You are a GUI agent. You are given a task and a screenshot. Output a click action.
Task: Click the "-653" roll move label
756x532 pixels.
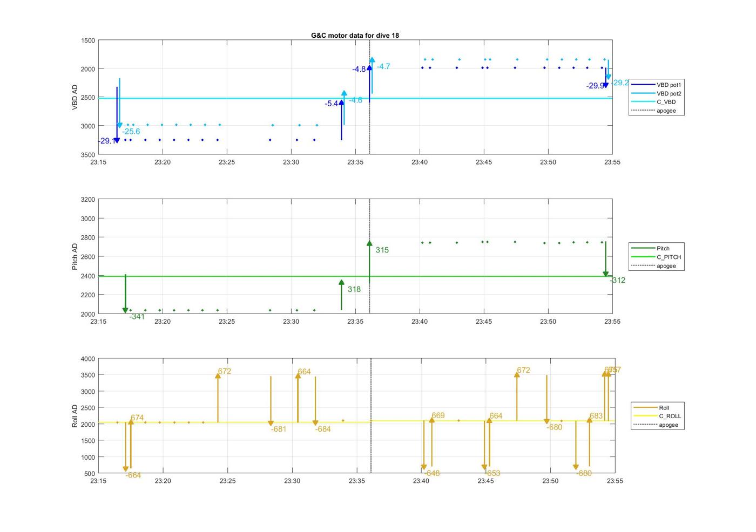pos(492,473)
